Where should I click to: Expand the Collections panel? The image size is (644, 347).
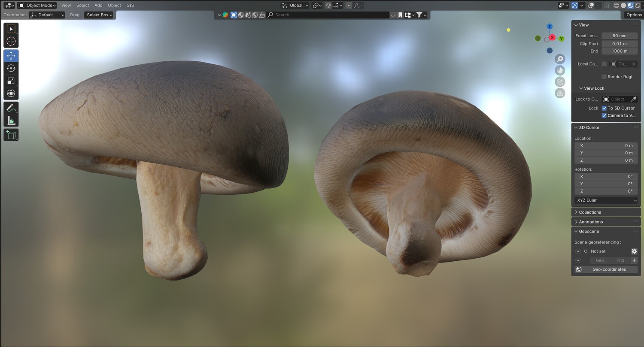point(606,212)
